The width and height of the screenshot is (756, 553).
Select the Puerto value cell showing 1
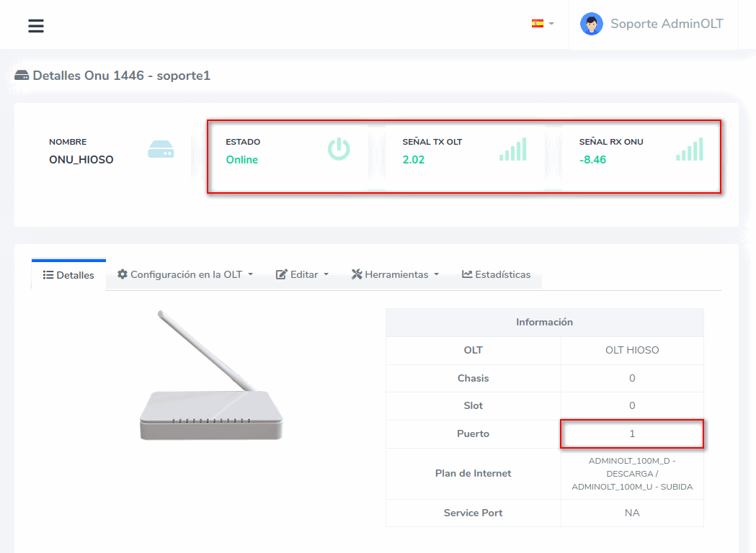(x=632, y=434)
